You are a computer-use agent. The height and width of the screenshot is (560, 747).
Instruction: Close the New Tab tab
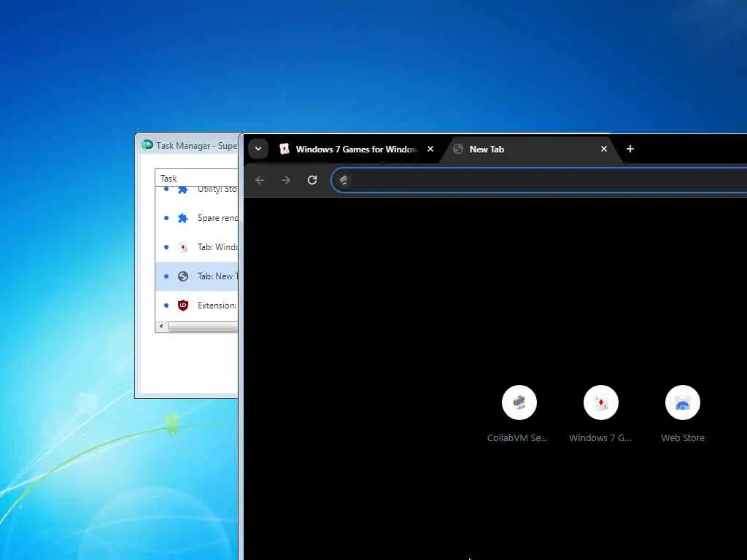coord(603,149)
